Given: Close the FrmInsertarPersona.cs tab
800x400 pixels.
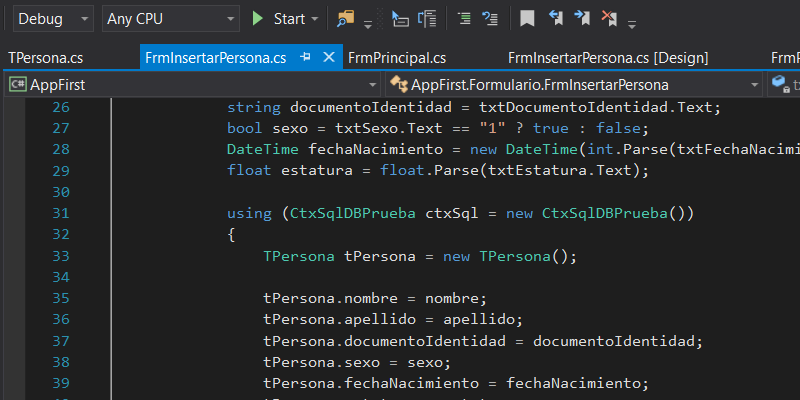Looking at the screenshot, I should 328,58.
